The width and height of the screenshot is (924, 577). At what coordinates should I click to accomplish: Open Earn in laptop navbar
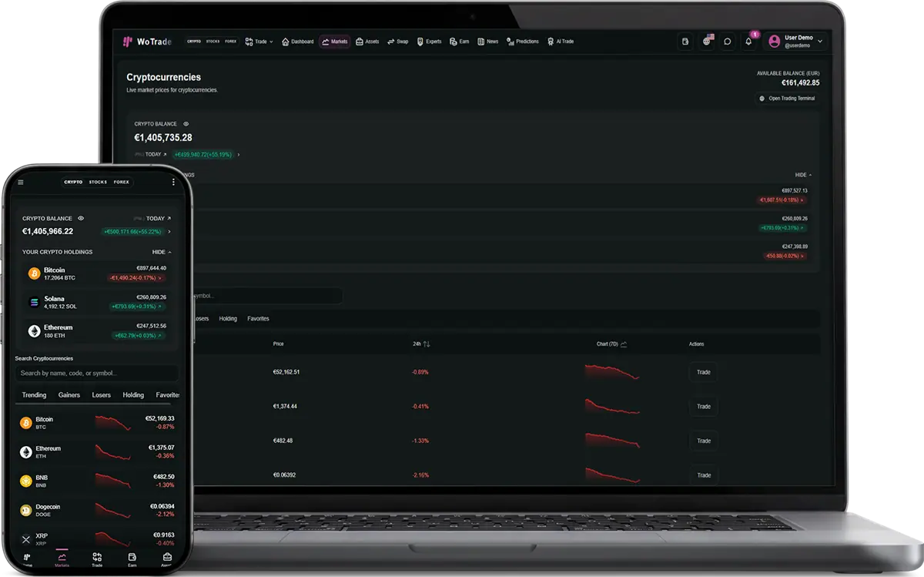(x=460, y=42)
